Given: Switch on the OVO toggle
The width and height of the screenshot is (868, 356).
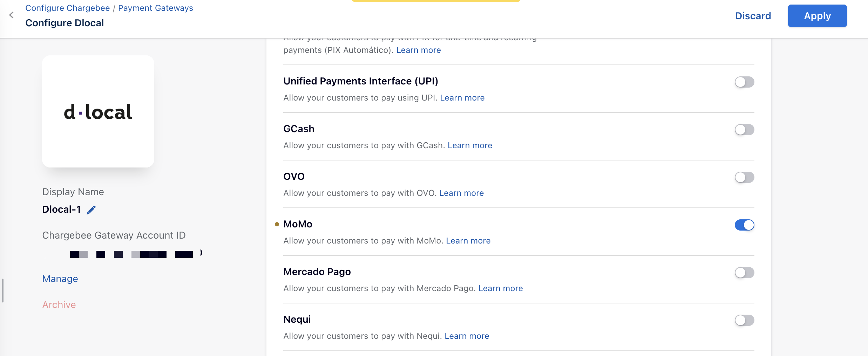Looking at the screenshot, I should pos(744,177).
